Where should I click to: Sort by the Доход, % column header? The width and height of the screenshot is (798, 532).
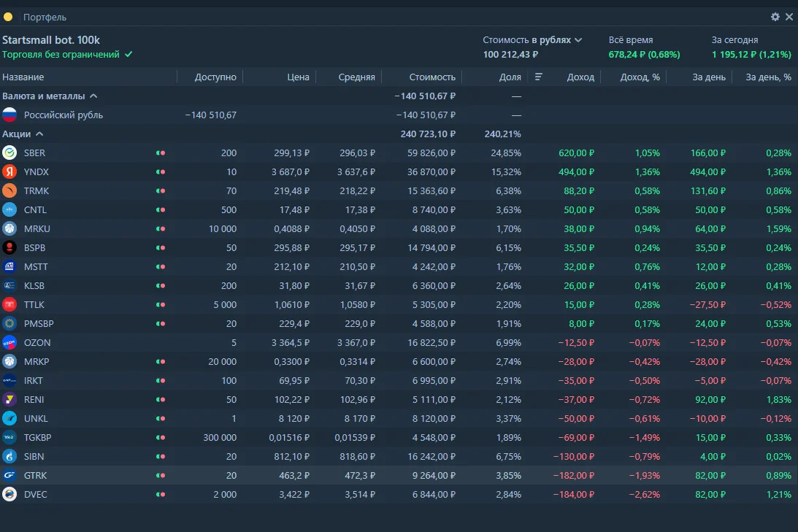[x=640, y=77]
